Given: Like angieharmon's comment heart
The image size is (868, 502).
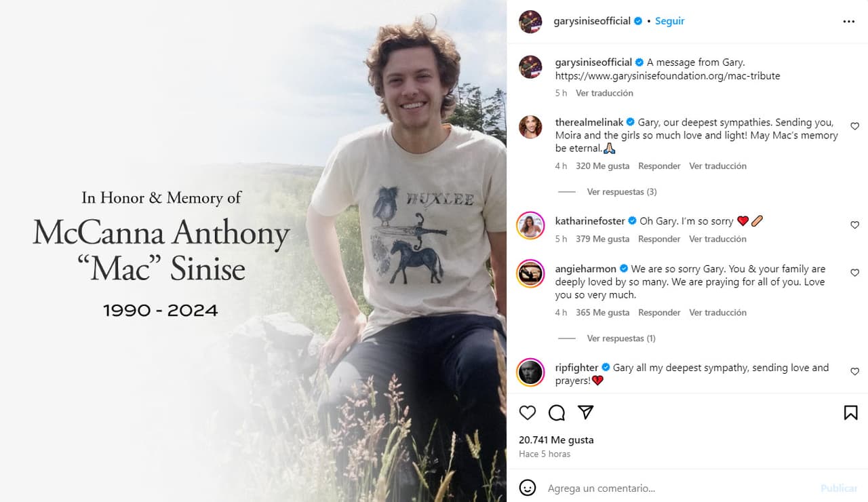Looking at the screenshot, I should click(x=854, y=273).
